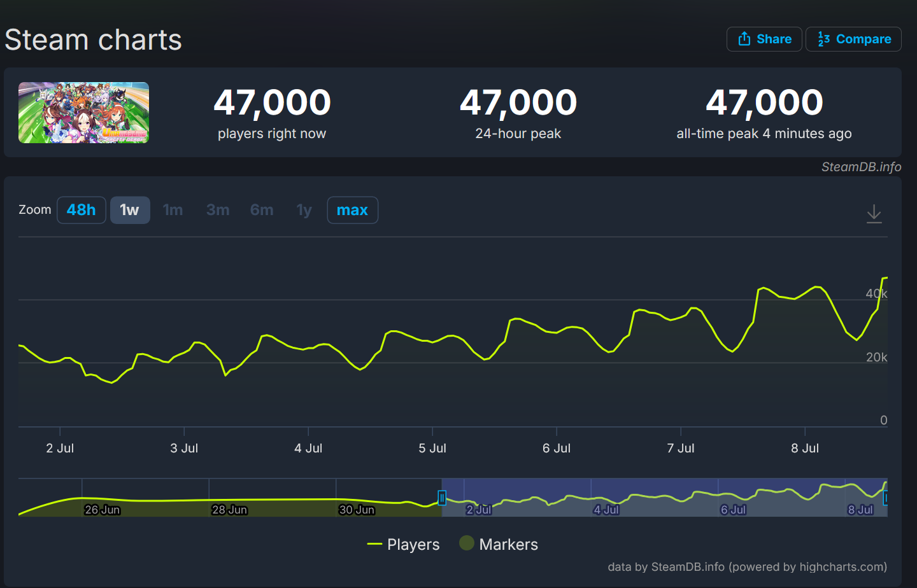Click the 8 Jul axis label

click(x=805, y=448)
